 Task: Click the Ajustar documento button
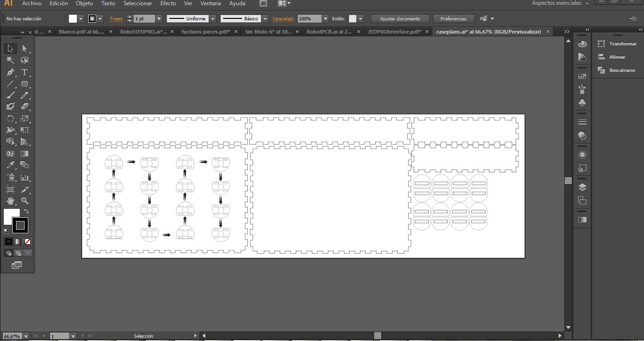click(x=400, y=19)
